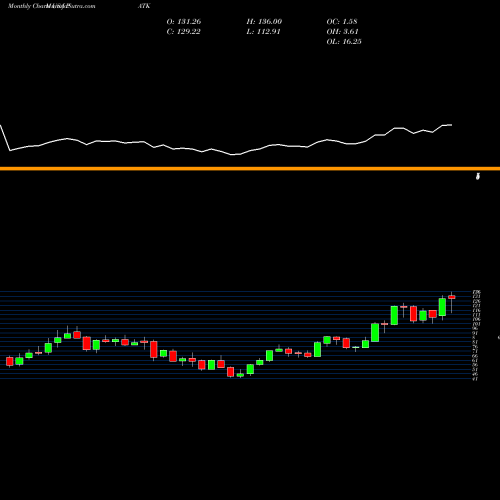Click the 'OH: 3.61' value

342,32
